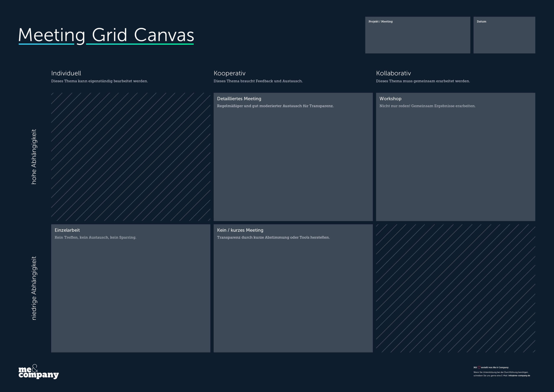The image size is (554, 392).
Task: Select the Kein / kurzes Meeting quadrant cell
Action: tap(293, 287)
